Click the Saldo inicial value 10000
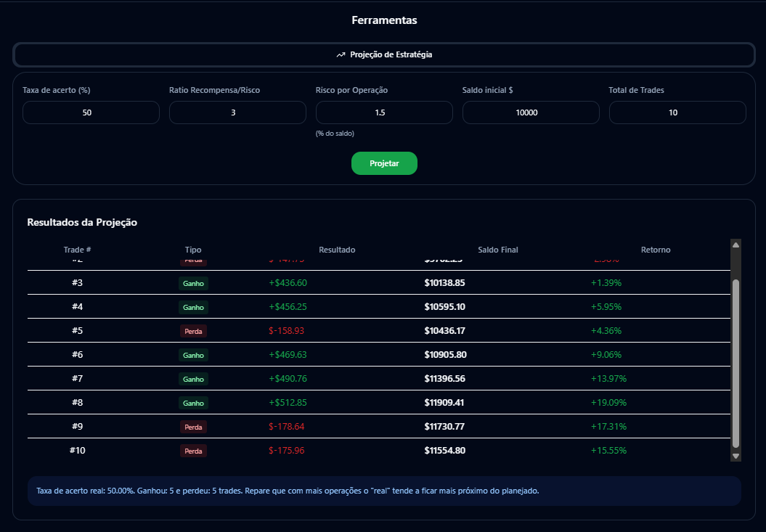Viewport: 766px width, 532px height. click(531, 112)
